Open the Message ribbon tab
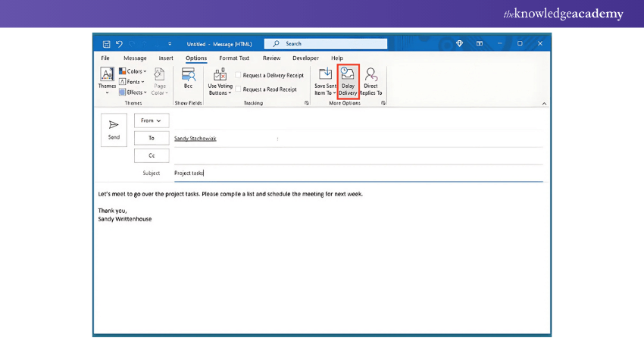 [x=135, y=58]
